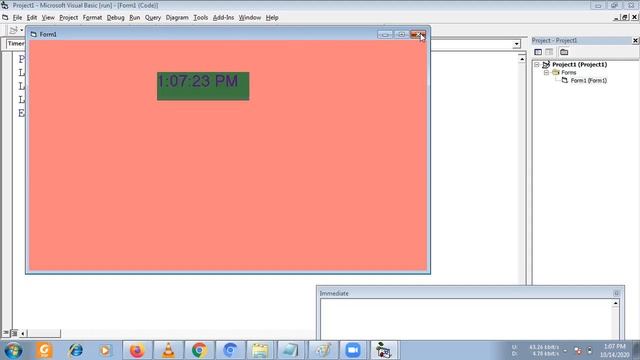Screen dimensions: 640x360
Task: Maximize the running Form1 window
Action: click(x=401, y=35)
